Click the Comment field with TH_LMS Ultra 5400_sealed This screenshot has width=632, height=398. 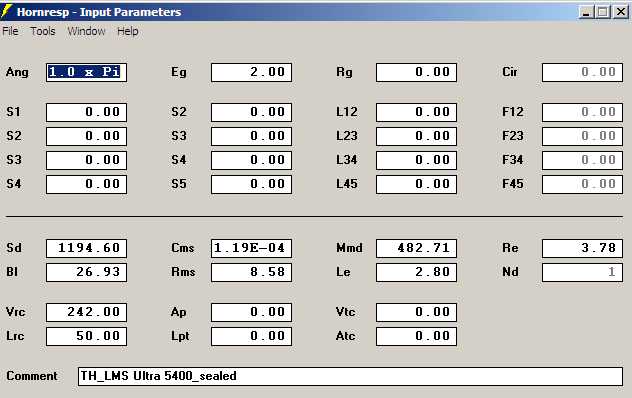350,376
